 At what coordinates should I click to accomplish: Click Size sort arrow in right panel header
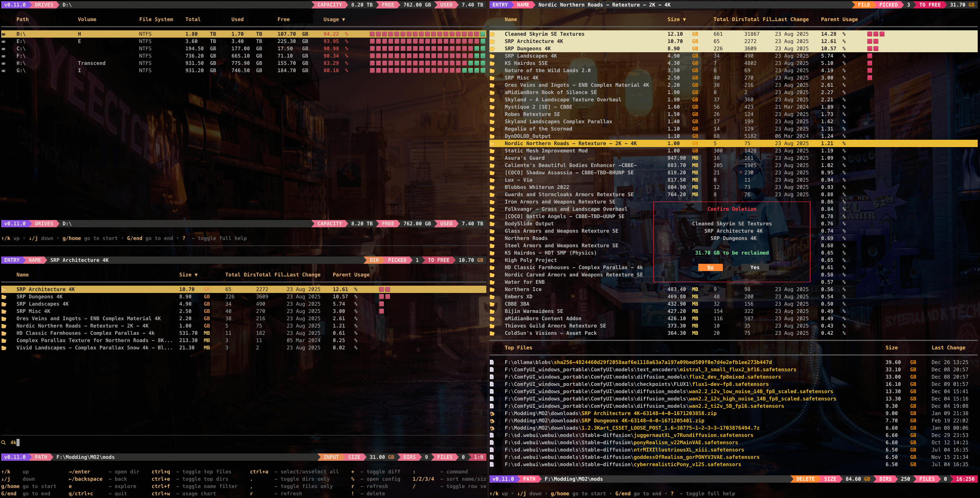coord(684,20)
